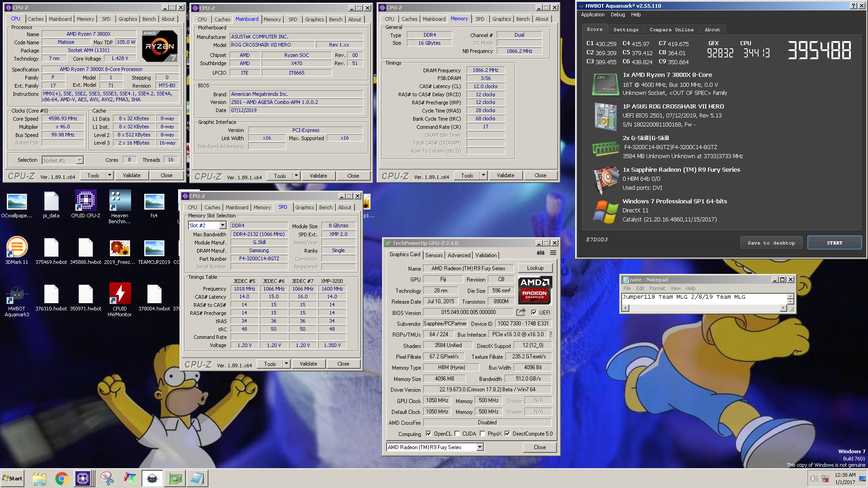Click the Windows Start button
The width and height of the screenshot is (868, 488).
pyautogui.click(x=13, y=479)
